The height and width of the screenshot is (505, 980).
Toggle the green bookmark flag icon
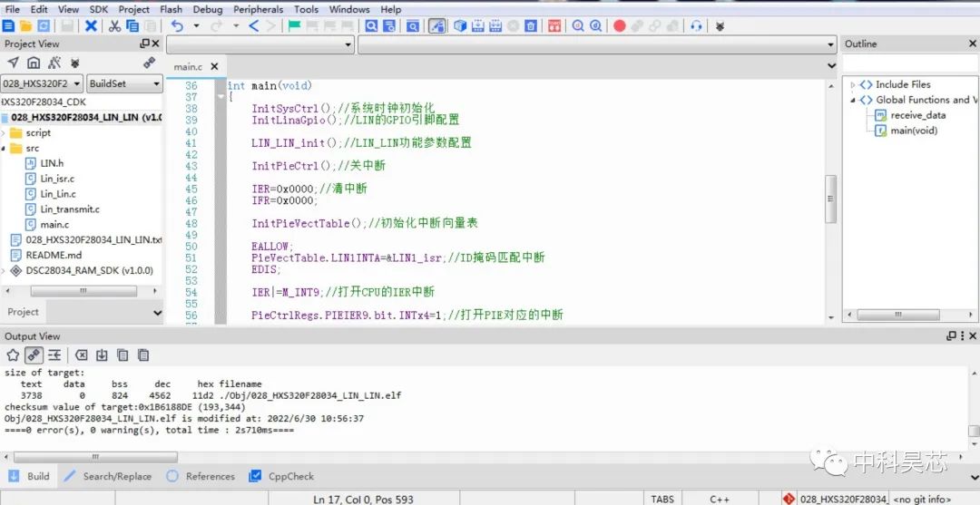tap(294, 25)
